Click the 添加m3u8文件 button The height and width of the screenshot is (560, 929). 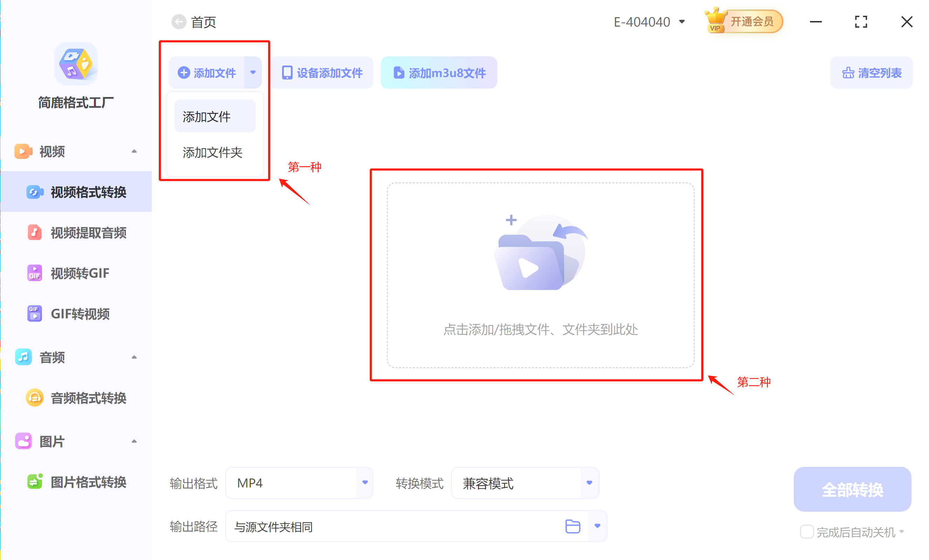coord(439,73)
